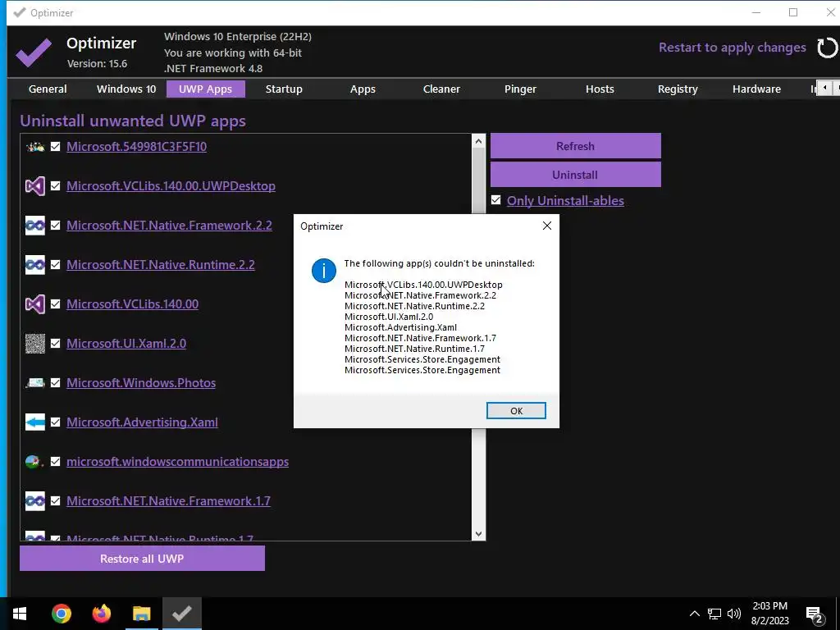Click the volume speaker tray icon
This screenshot has width=840, height=630.
point(734,614)
